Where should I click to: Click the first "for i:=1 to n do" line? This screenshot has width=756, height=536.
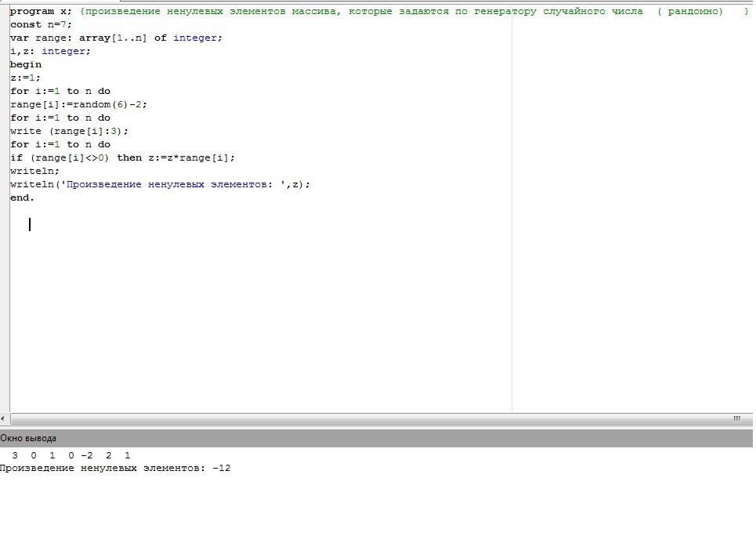(60, 91)
